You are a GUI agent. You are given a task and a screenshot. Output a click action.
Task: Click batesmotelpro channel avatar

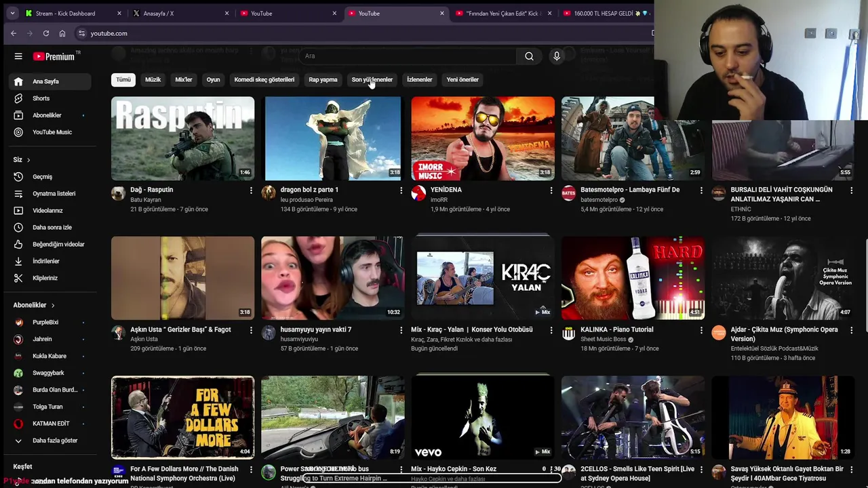[x=568, y=193]
